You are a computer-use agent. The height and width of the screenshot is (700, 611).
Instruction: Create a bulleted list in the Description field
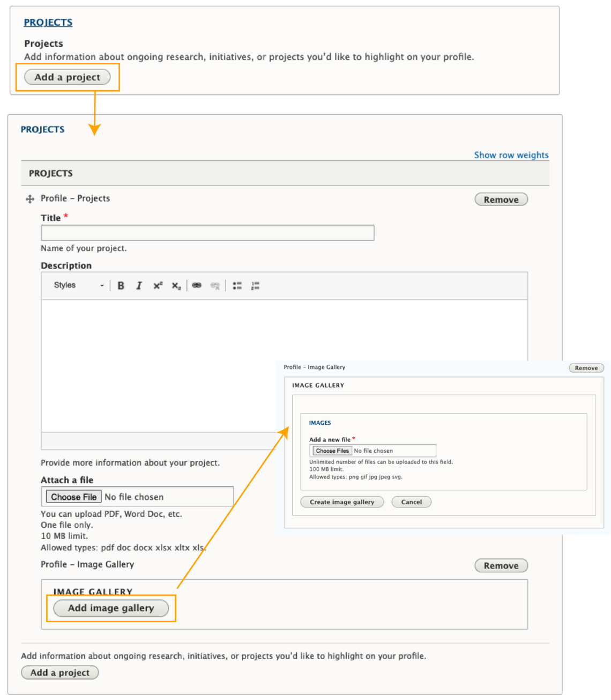click(236, 285)
